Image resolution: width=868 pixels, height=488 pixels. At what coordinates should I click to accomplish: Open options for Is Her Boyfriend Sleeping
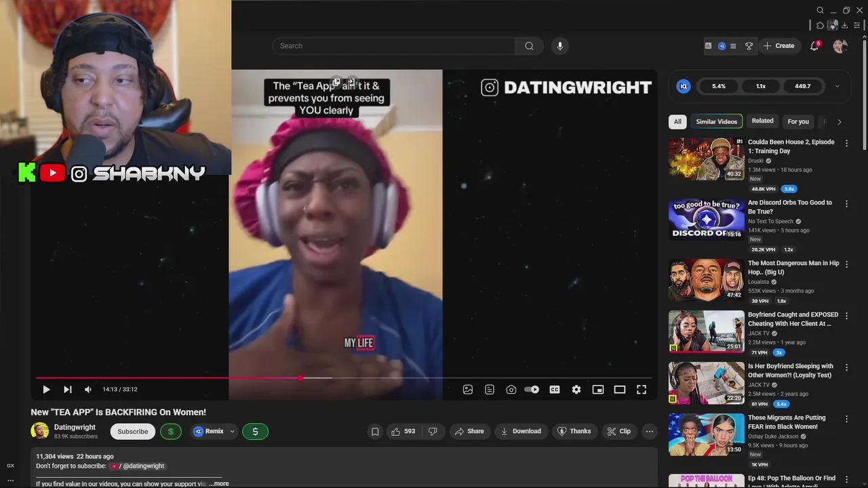point(846,367)
